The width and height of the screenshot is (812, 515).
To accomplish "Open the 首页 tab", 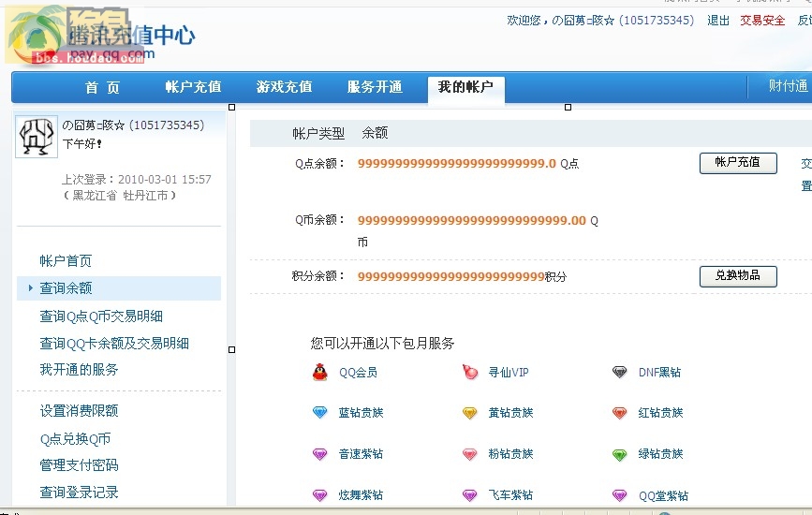I will click(102, 87).
